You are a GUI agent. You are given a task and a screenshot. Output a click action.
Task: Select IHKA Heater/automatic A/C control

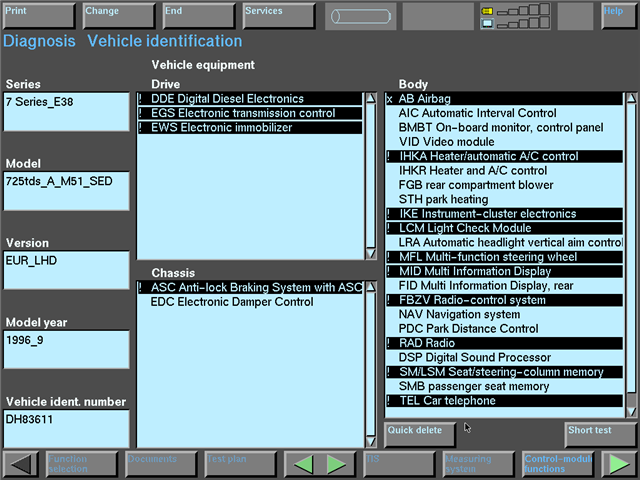pyautogui.click(x=504, y=156)
